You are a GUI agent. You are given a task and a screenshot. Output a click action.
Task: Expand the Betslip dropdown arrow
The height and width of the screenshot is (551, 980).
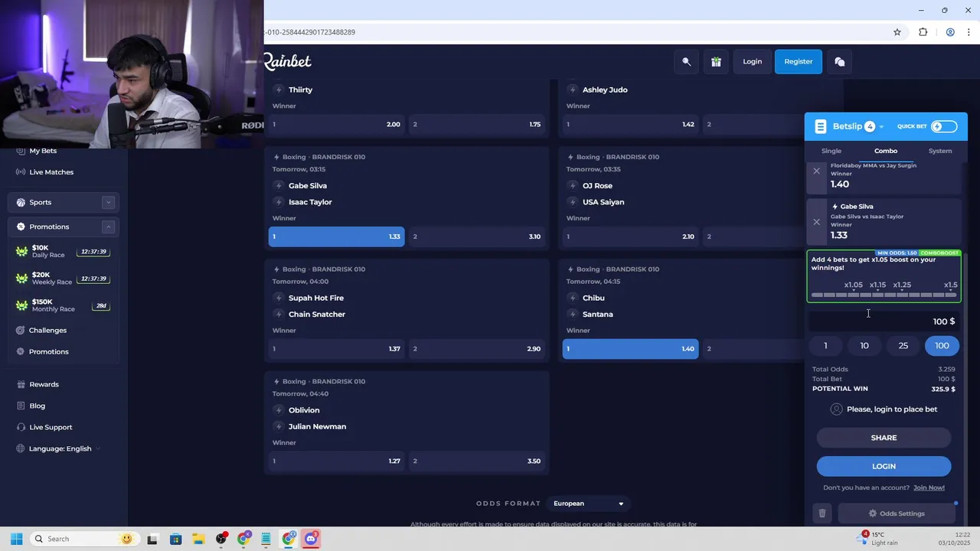881,127
